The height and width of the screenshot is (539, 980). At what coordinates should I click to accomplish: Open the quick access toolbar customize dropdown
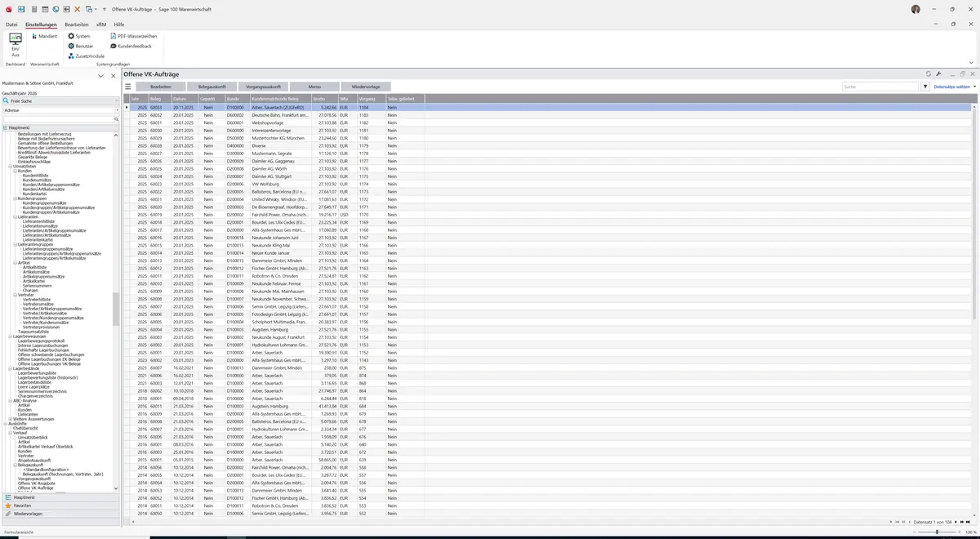click(106, 9)
